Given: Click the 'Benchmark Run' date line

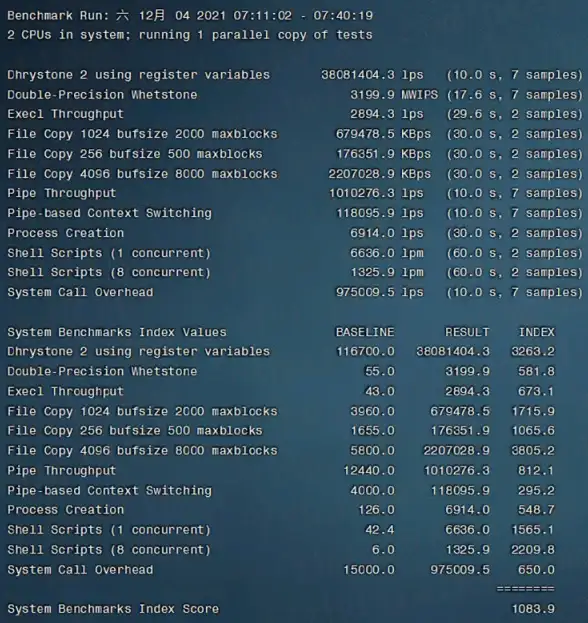Looking at the screenshot, I should pos(190,16).
